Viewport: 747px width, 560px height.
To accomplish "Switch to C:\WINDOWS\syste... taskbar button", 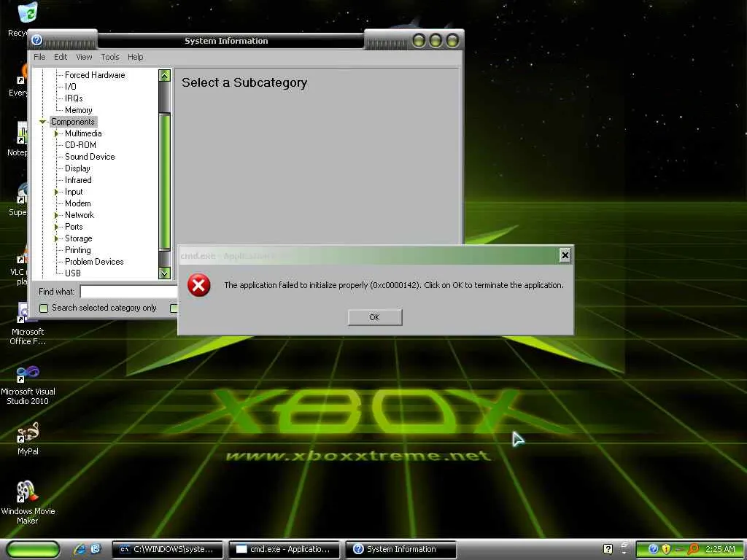I will 168,550.
